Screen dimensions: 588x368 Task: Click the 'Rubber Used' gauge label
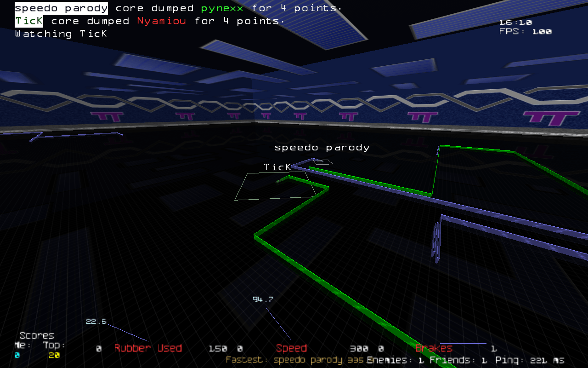(x=148, y=348)
